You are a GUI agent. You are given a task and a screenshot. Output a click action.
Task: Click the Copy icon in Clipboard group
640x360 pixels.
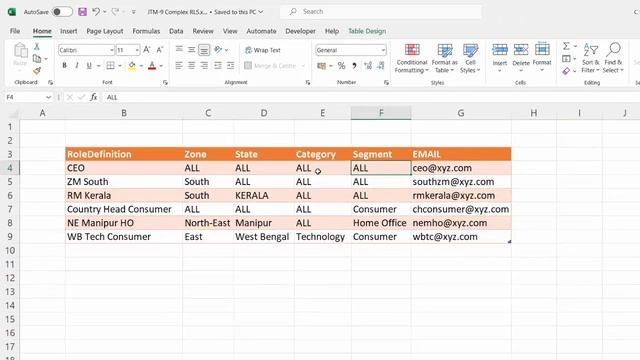(37, 59)
